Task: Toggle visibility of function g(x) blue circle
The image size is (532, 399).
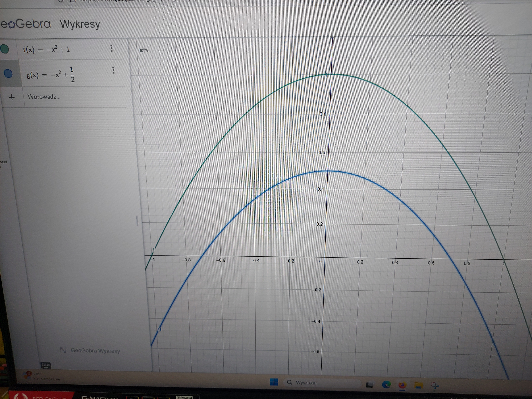Action: tap(8, 74)
